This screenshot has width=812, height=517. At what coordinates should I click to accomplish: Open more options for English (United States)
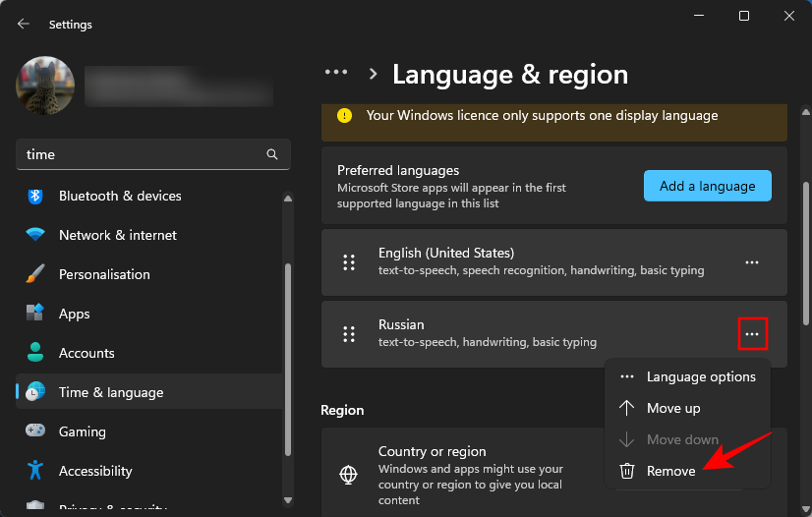752,262
